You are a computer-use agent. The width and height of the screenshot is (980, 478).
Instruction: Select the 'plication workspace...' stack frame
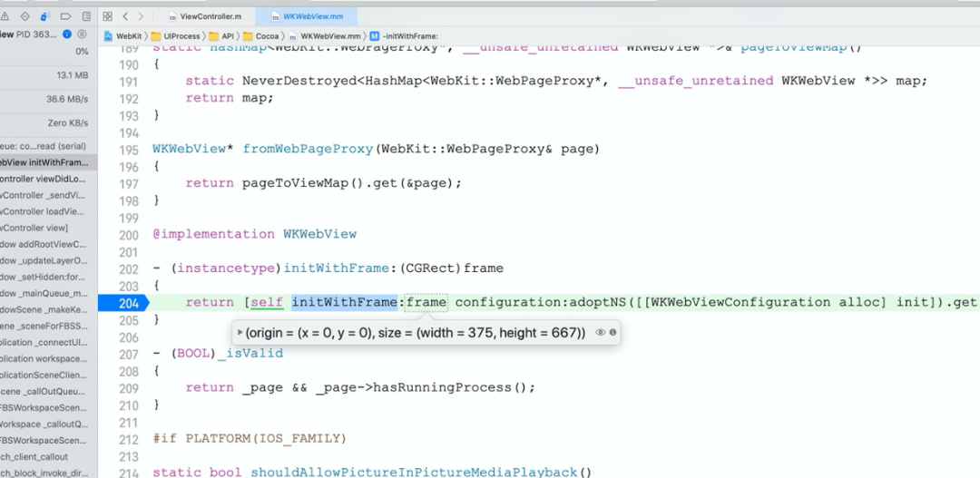point(48,358)
